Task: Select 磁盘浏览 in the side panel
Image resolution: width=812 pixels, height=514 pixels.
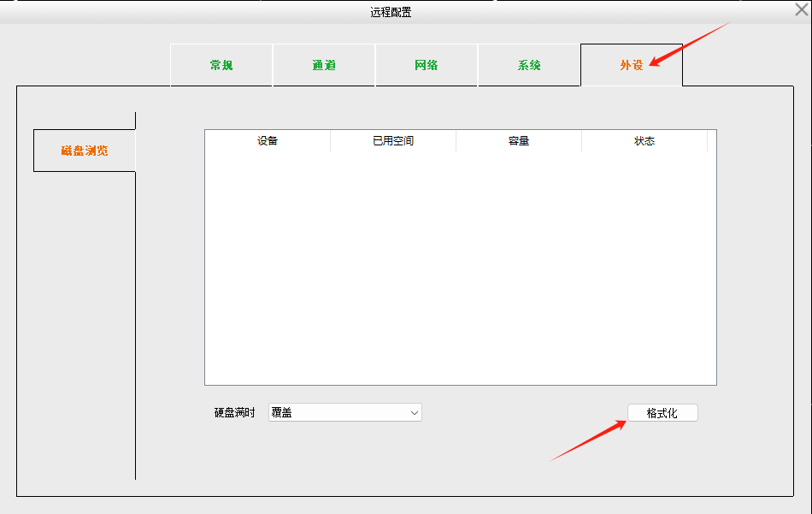Action: (85, 151)
